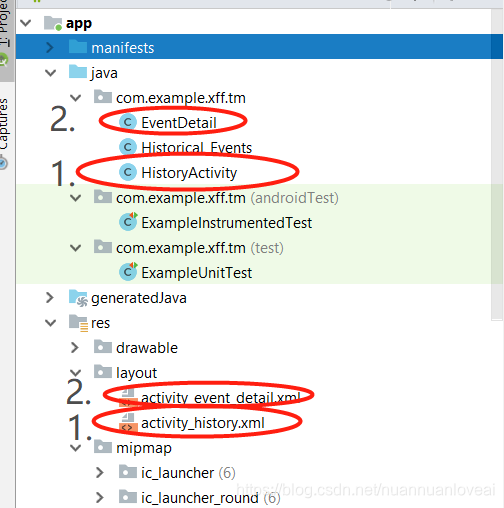Viewport: 504px width, 508px height.
Task: Click the ExampleInstrumentedTest class icon
Action: pos(128,221)
